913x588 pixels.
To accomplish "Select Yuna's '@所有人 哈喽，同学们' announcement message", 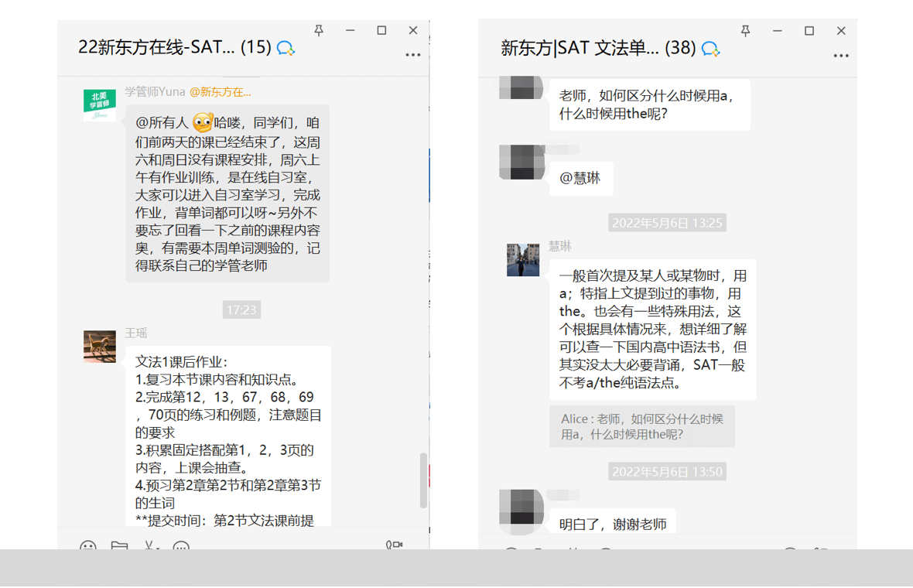I will 227,194.
